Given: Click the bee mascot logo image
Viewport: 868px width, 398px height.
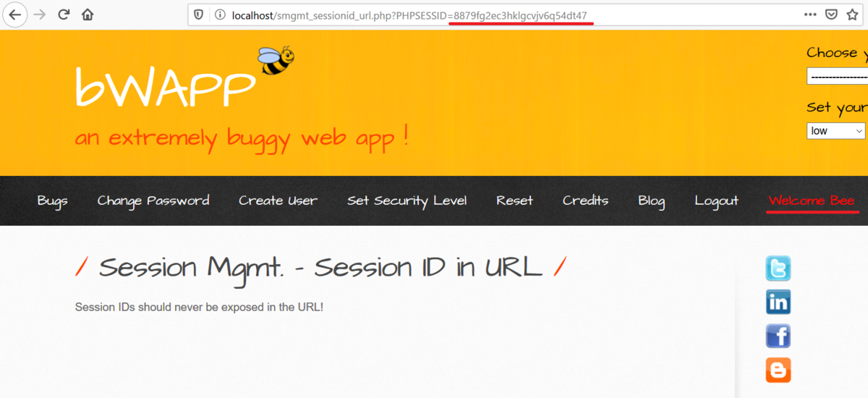Looking at the screenshot, I should [x=276, y=61].
